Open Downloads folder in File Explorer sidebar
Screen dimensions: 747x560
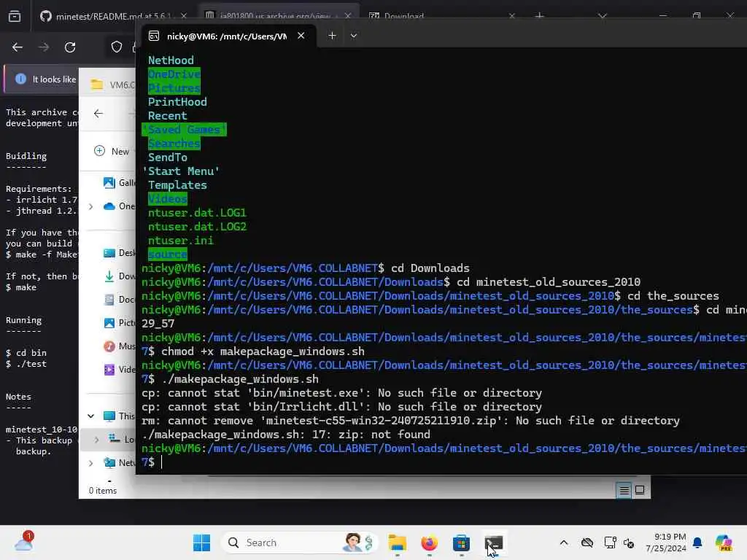[x=119, y=276]
